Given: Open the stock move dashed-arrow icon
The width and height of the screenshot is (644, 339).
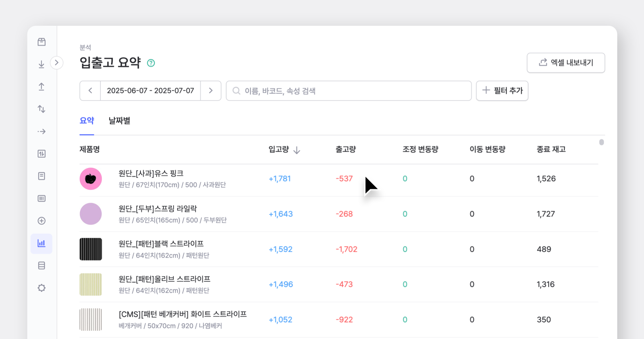Looking at the screenshot, I should (x=41, y=131).
